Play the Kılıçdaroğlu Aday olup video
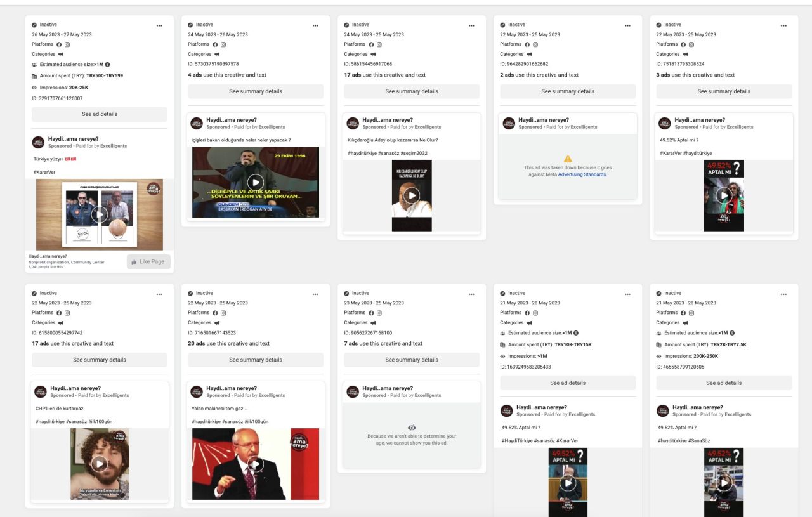The width and height of the screenshot is (812, 517). (x=412, y=195)
